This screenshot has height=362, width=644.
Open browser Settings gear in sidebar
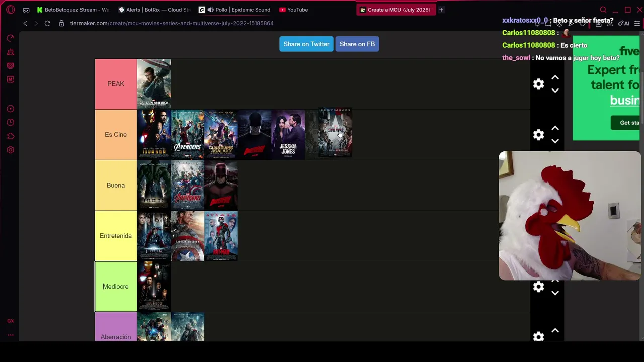tap(11, 150)
